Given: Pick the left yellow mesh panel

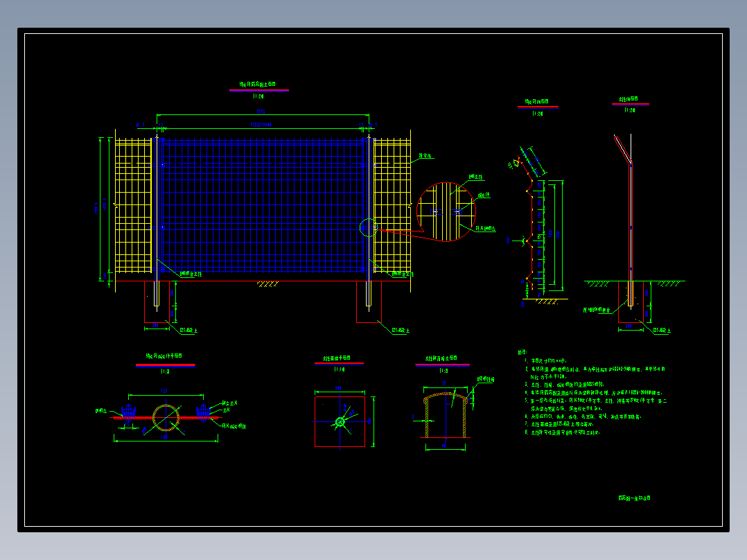Looking at the screenshot, I should [133, 205].
